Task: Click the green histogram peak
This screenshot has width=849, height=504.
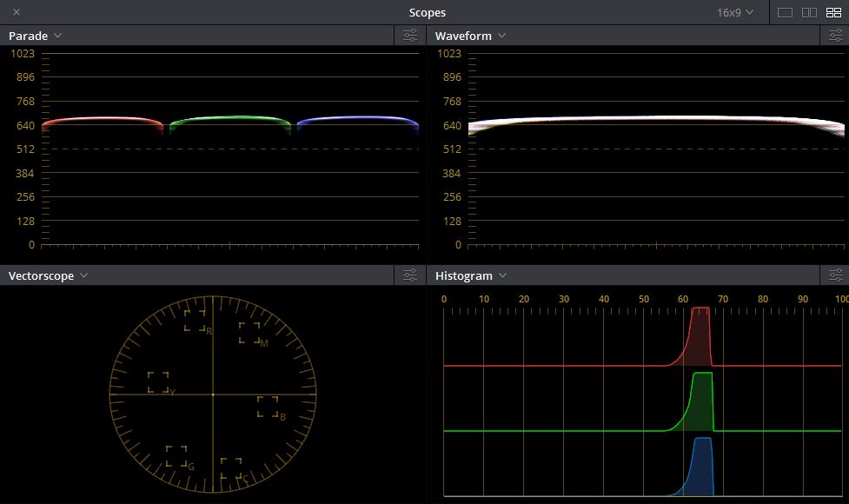Action: 702,401
